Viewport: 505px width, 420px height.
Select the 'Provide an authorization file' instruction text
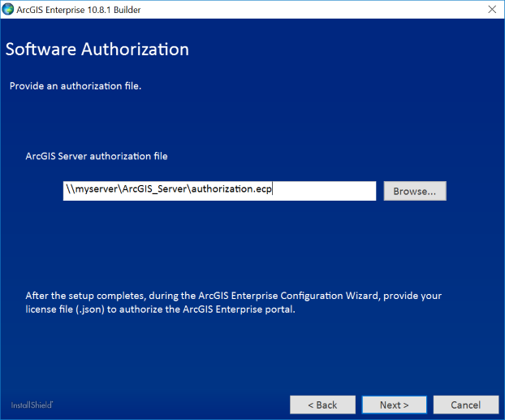(x=76, y=86)
